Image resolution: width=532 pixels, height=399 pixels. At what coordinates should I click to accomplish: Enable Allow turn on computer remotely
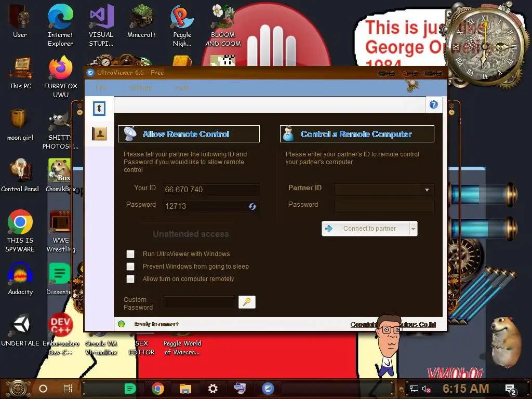tap(130, 279)
